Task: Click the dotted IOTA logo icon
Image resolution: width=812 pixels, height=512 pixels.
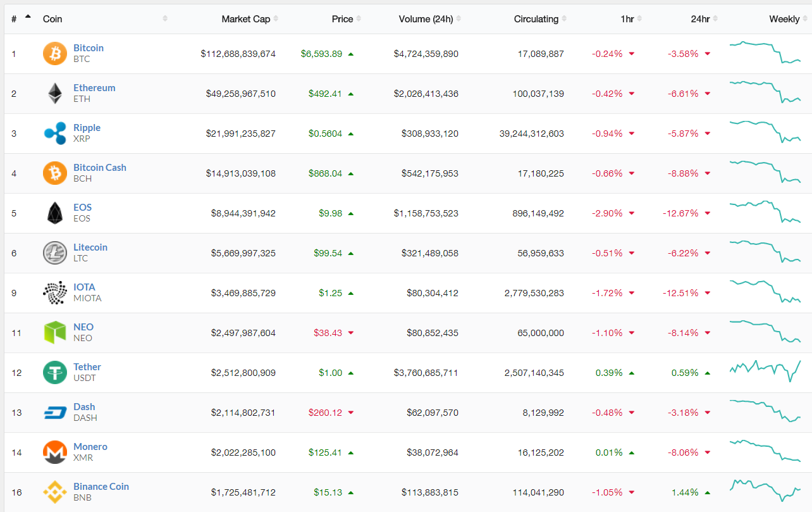Action: pos(54,292)
